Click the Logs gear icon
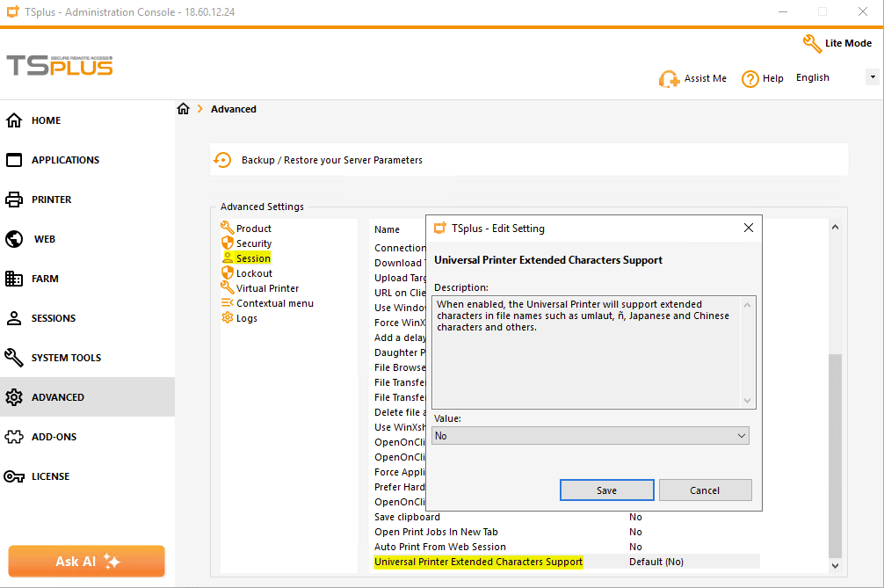 point(228,318)
